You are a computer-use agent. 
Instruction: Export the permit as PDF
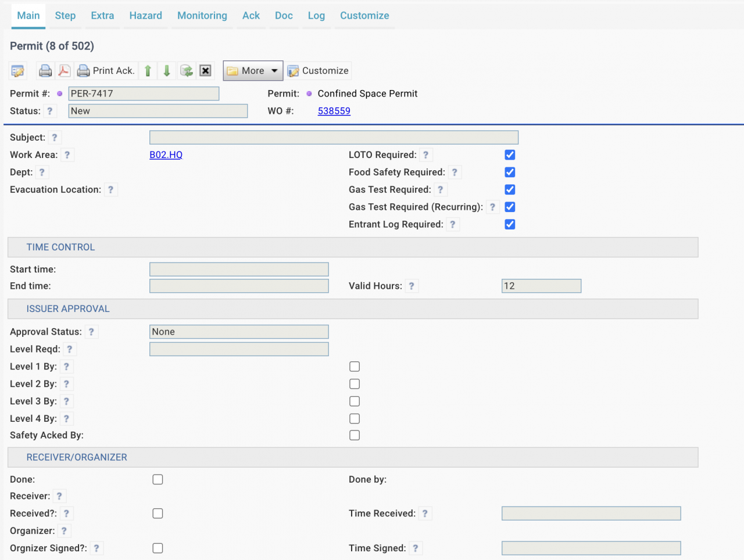point(64,71)
